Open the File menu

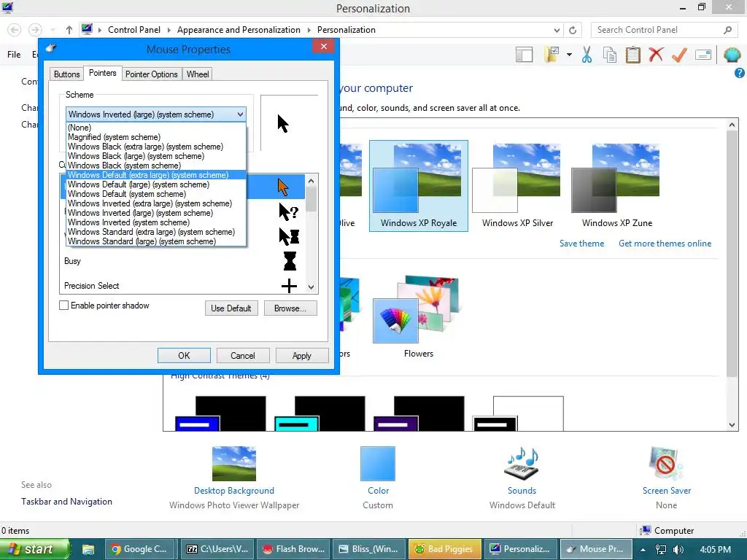coord(14,54)
